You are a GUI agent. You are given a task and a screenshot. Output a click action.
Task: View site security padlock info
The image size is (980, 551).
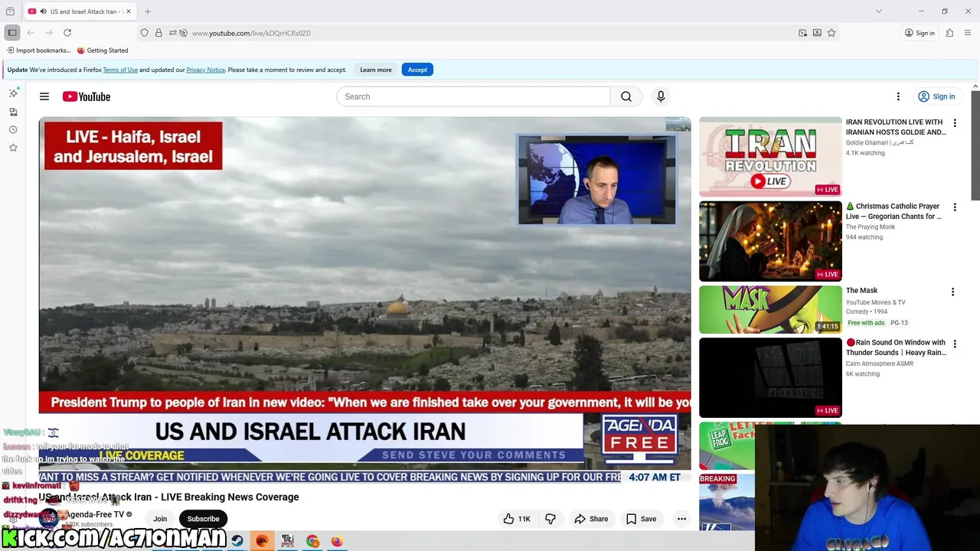[158, 33]
